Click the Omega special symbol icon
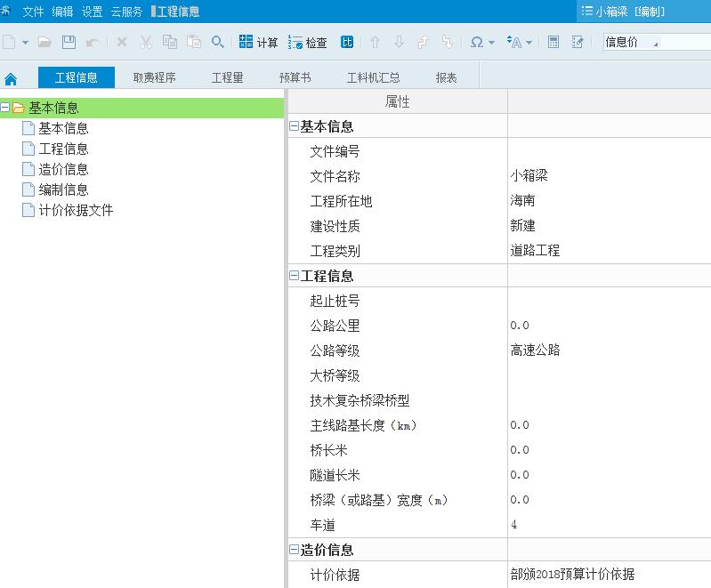Viewport: 711px width, 588px height. point(477,42)
